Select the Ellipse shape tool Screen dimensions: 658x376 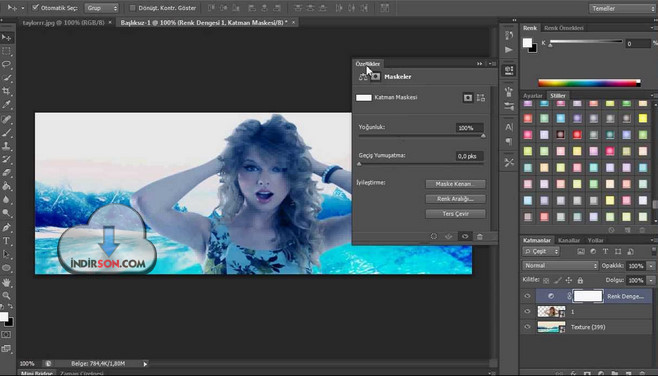pyautogui.click(x=6, y=268)
